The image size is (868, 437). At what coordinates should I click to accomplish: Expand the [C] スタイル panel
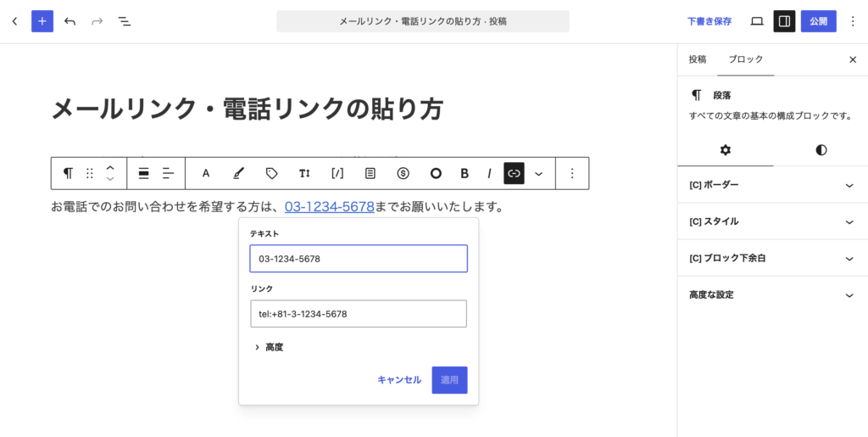pyautogui.click(x=773, y=221)
